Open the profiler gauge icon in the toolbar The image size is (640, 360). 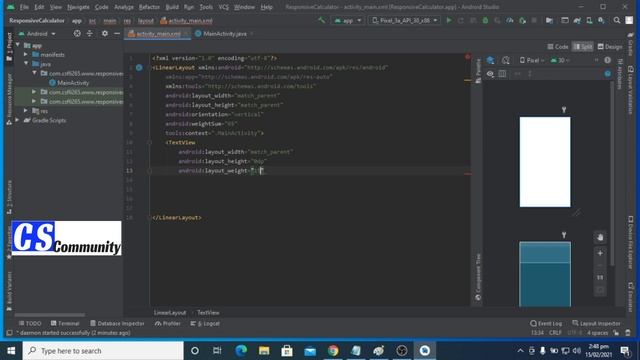[510, 20]
